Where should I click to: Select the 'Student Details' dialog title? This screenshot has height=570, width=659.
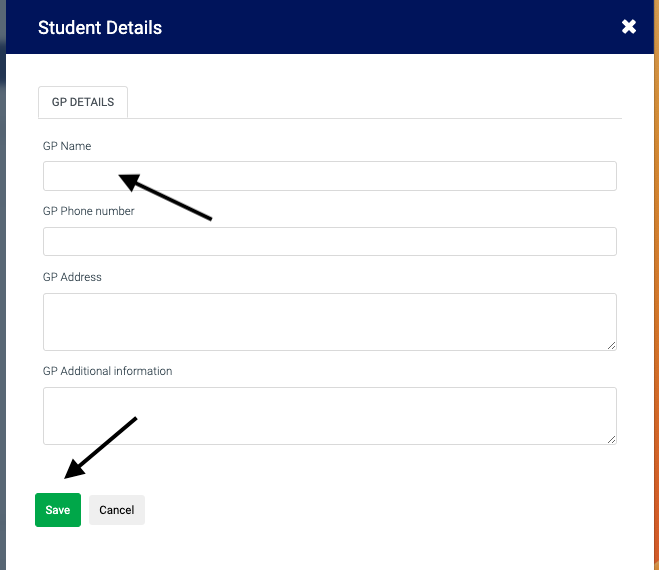[100, 28]
